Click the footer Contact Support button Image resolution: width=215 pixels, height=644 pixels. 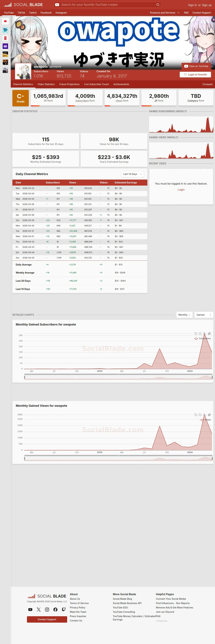click(x=47, y=619)
